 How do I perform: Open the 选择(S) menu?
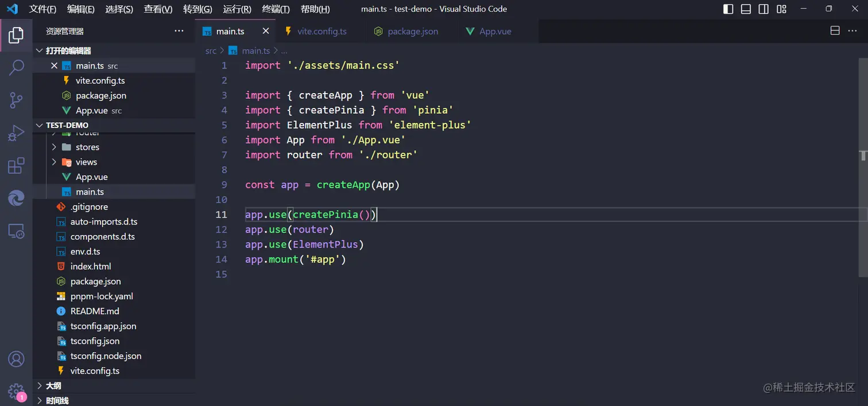(x=119, y=9)
